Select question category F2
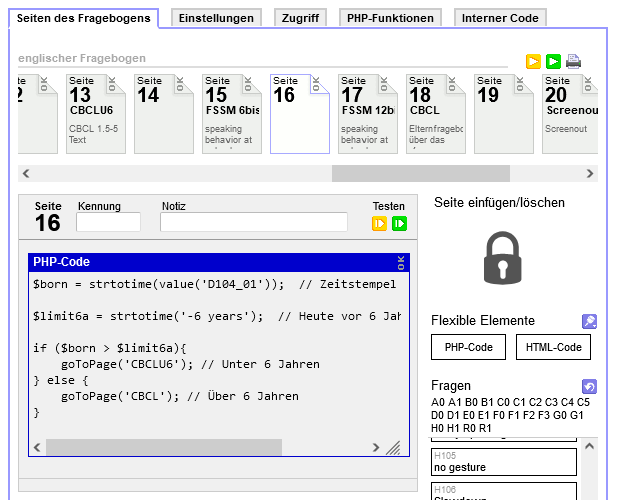This screenshot has height=500, width=618. click(529, 415)
